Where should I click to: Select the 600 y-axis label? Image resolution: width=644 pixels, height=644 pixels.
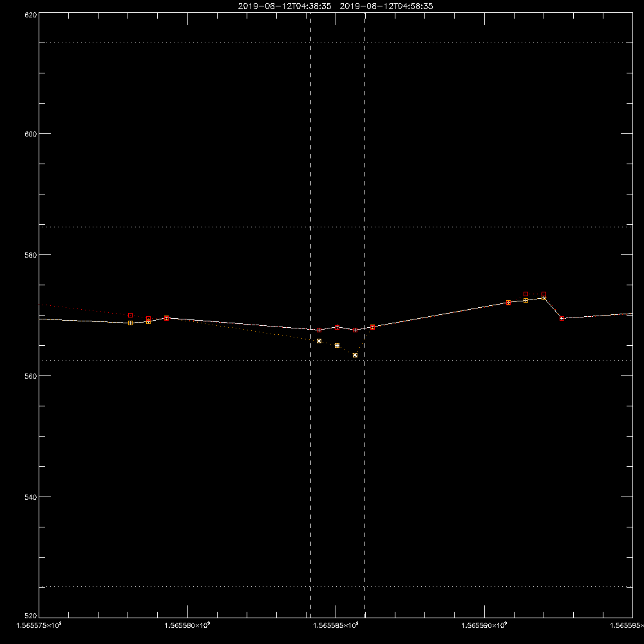[x=31, y=134]
